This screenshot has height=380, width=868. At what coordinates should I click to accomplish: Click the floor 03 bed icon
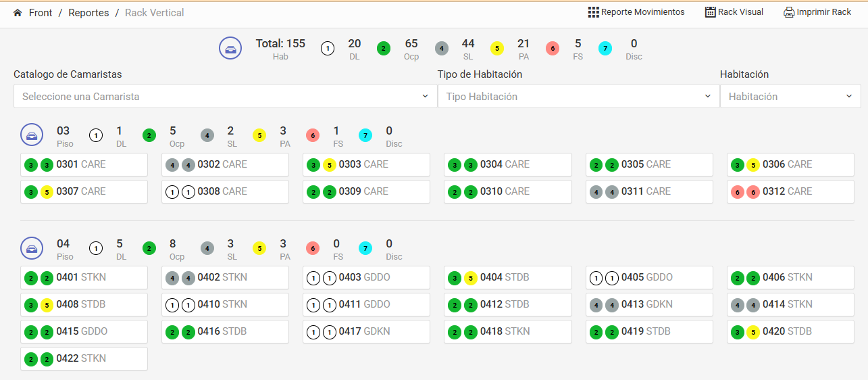[32, 135]
